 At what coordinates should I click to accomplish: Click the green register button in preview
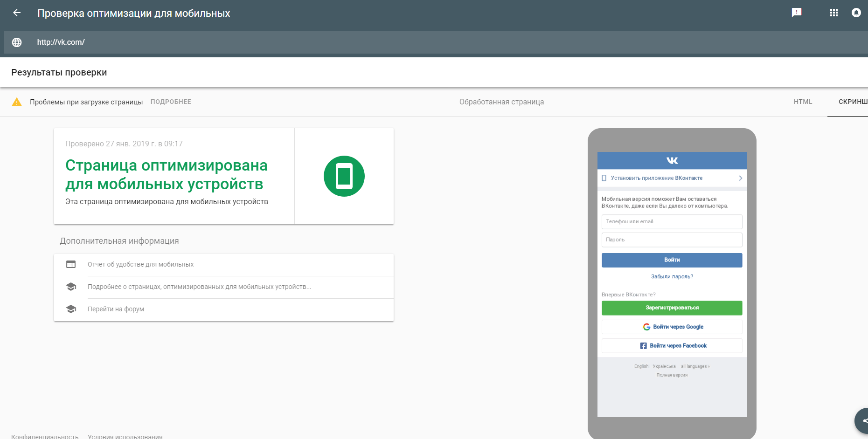[672, 308]
